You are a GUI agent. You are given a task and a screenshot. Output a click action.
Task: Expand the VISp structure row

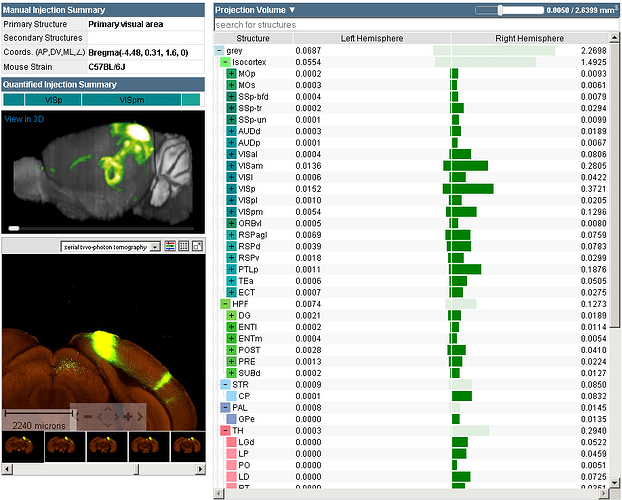[231, 189]
